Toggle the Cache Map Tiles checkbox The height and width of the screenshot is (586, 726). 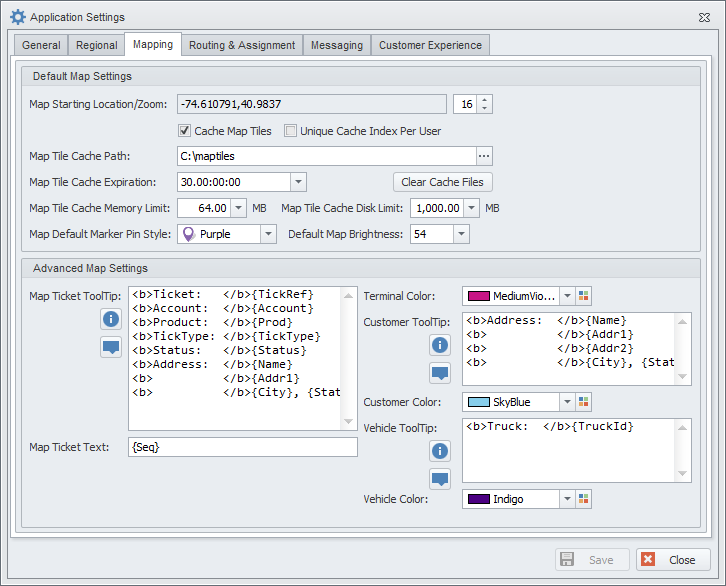[x=185, y=131]
